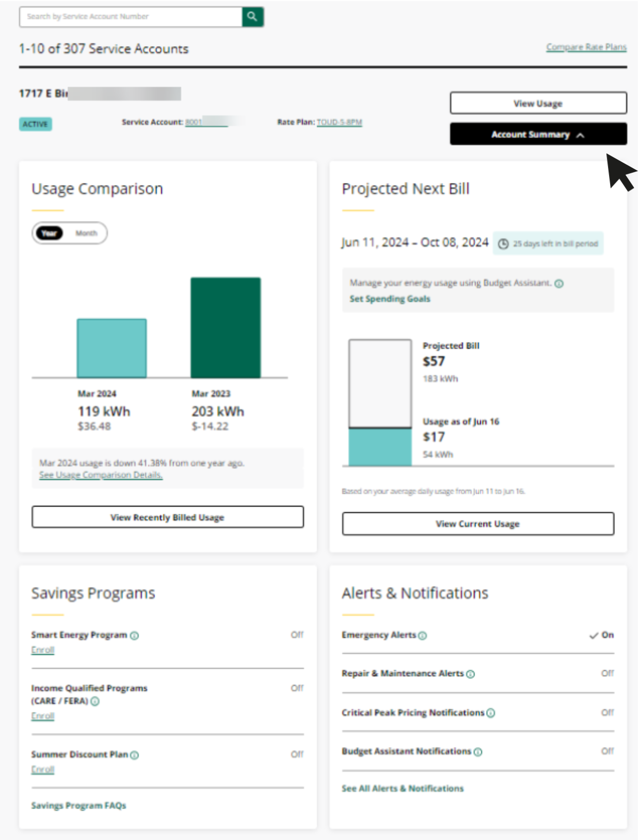Click the 25 days left in bill period badge
Viewport: 640px width, 840px height.
(548, 244)
